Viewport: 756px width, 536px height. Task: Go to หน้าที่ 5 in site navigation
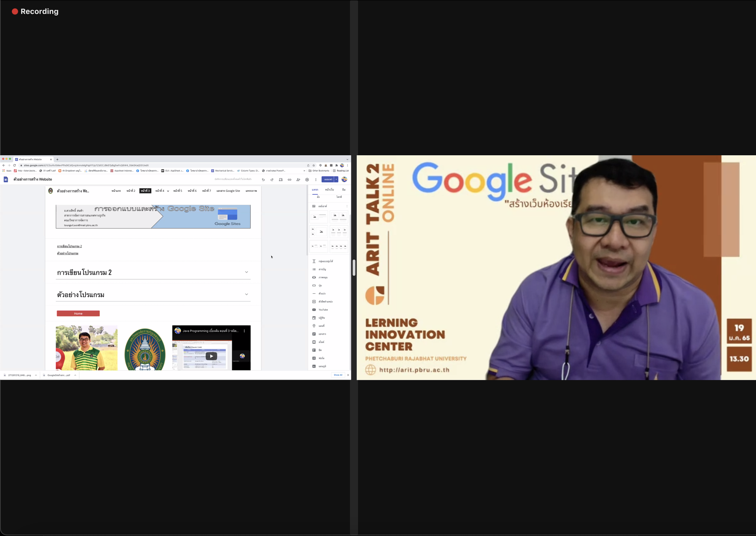pyautogui.click(x=178, y=191)
